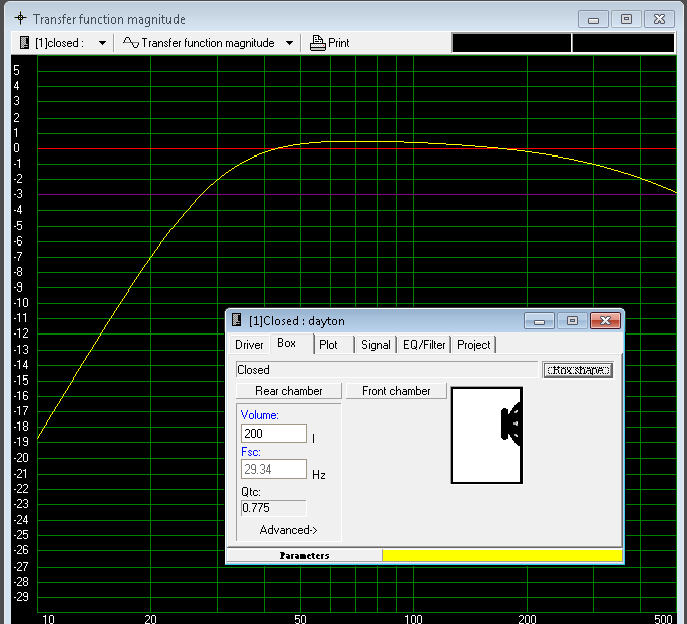This screenshot has height=624, width=687.
Task: Click the Rear chamber button
Action: 288,391
